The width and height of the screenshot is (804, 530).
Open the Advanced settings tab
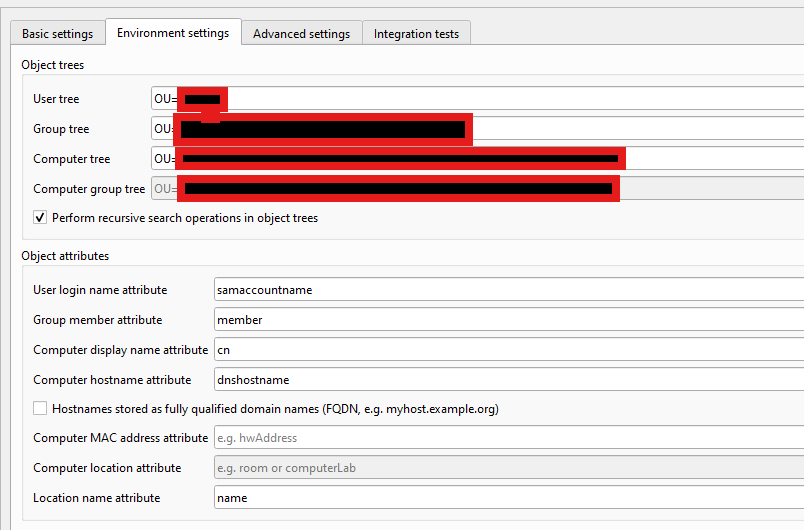click(302, 34)
